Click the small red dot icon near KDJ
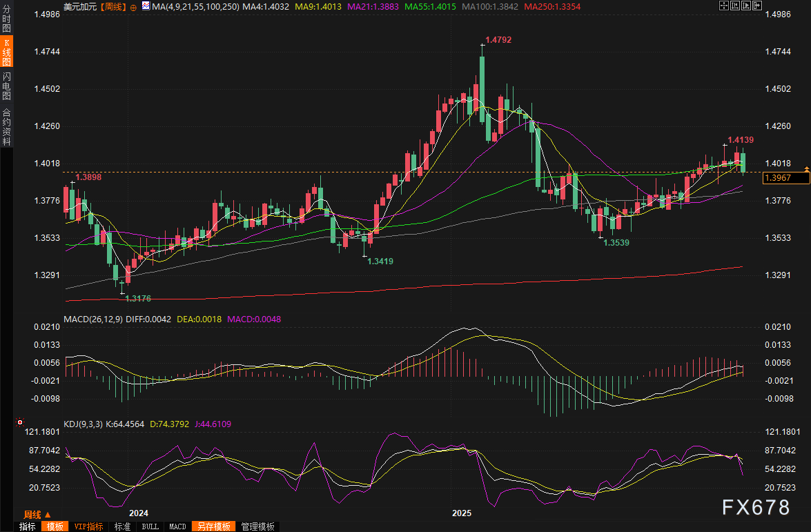 (20, 422)
